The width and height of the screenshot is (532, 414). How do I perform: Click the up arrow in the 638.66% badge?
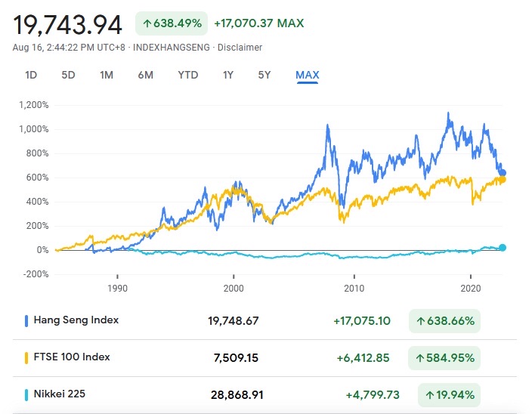[x=421, y=321]
